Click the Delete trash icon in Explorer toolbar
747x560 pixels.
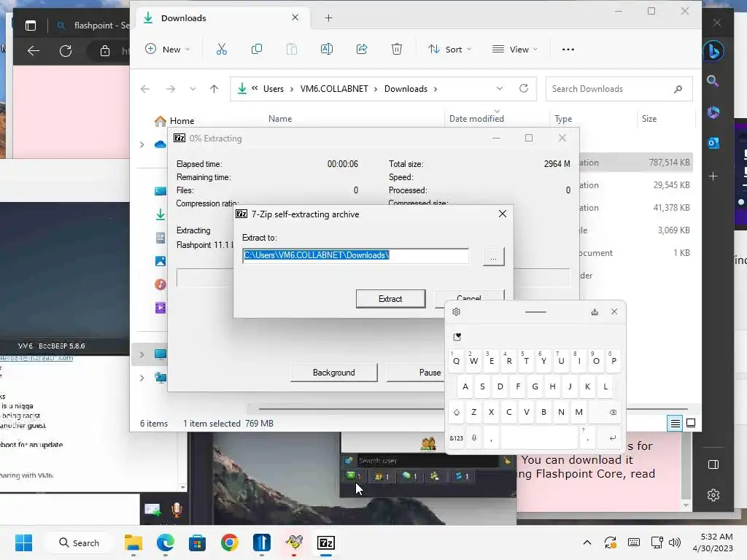click(396, 49)
